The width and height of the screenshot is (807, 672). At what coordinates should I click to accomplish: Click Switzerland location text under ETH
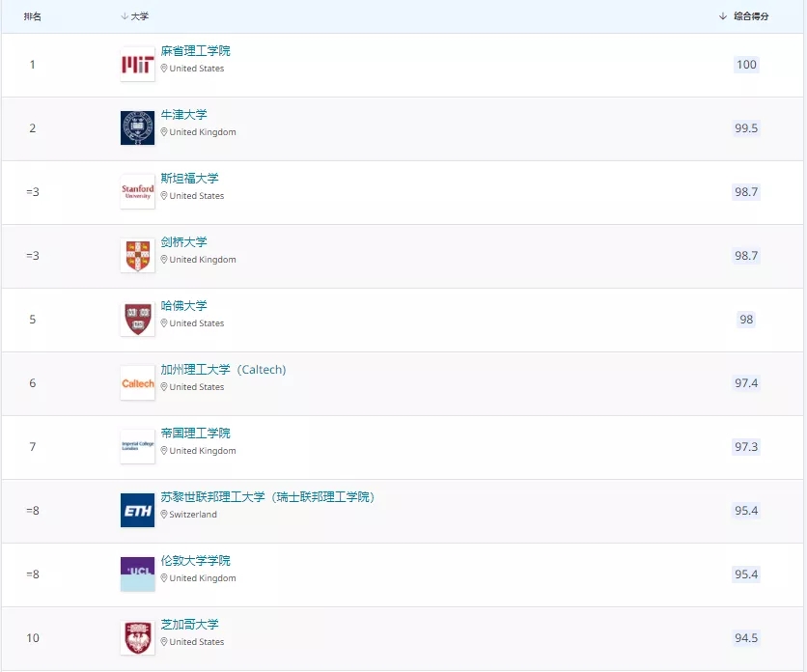click(x=193, y=515)
